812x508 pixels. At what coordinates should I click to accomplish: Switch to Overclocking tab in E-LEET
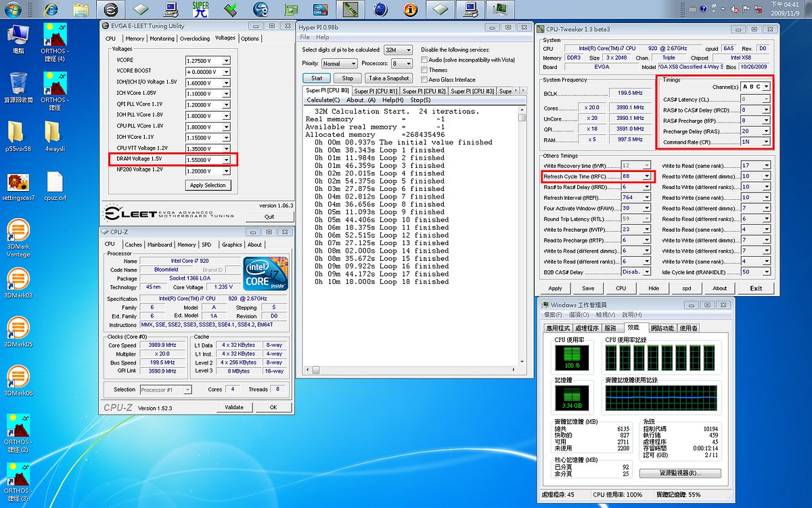[x=195, y=39]
